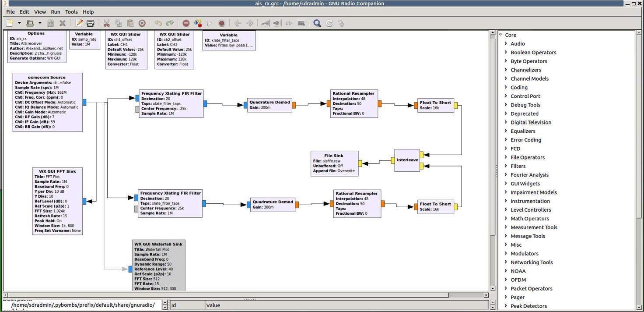Select the ch1_offset WX GUI Slider block
Screen dimensions: 644x312
click(126, 49)
